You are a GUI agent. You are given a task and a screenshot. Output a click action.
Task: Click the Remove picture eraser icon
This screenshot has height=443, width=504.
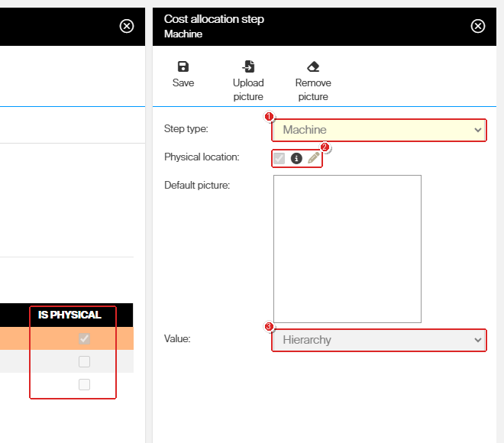pyautogui.click(x=313, y=66)
